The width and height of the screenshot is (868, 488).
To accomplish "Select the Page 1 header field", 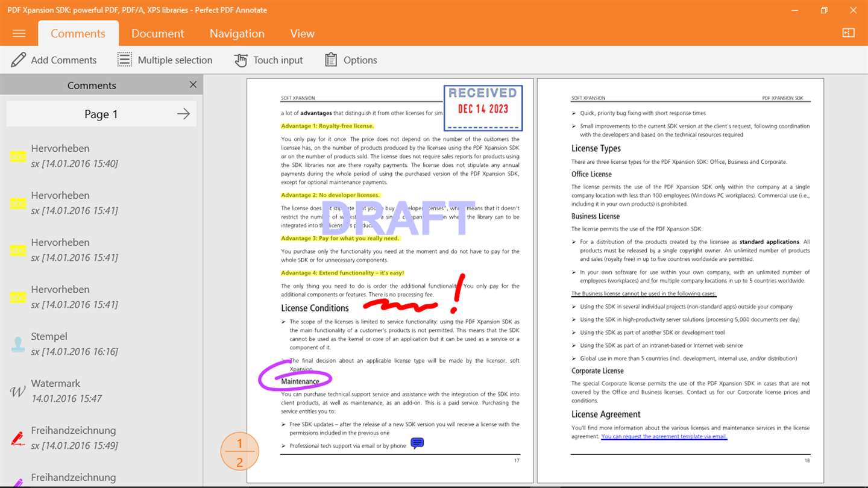I will pyautogui.click(x=101, y=114).
